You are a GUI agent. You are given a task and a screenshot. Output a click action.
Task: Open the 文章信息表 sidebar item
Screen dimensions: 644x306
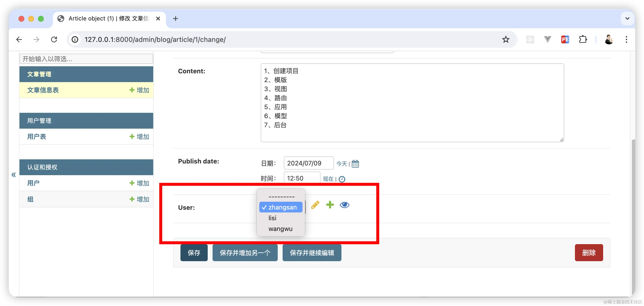(x=43, y=90)
